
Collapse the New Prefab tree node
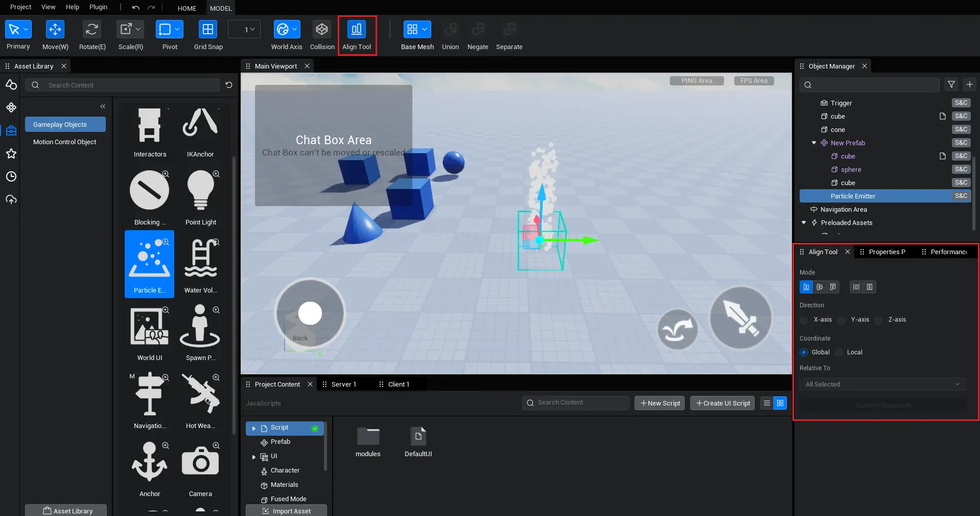coord(814,143)
